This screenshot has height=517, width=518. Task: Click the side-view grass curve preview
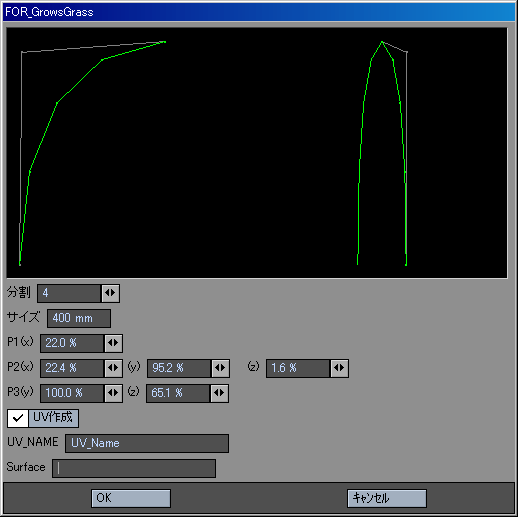point(92,153)
